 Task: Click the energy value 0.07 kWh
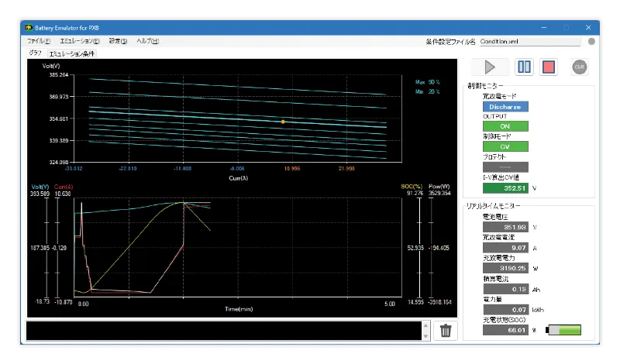click(x=505, y=310)
